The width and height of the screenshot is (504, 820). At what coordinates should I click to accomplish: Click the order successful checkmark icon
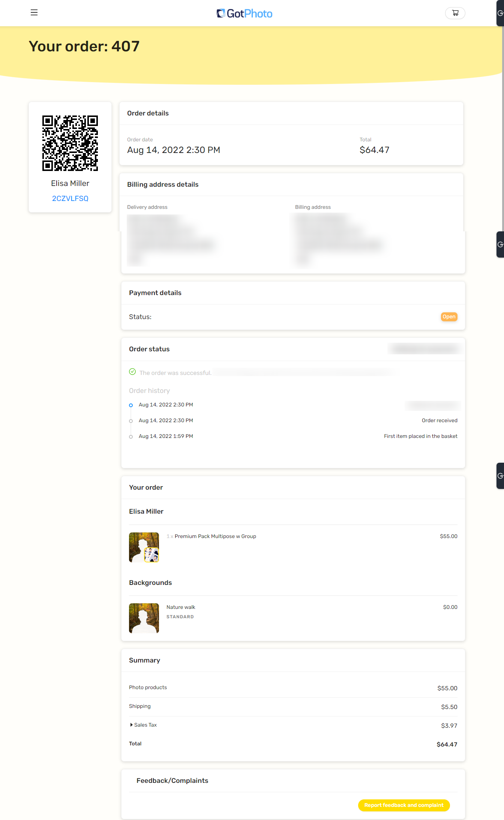132,372
